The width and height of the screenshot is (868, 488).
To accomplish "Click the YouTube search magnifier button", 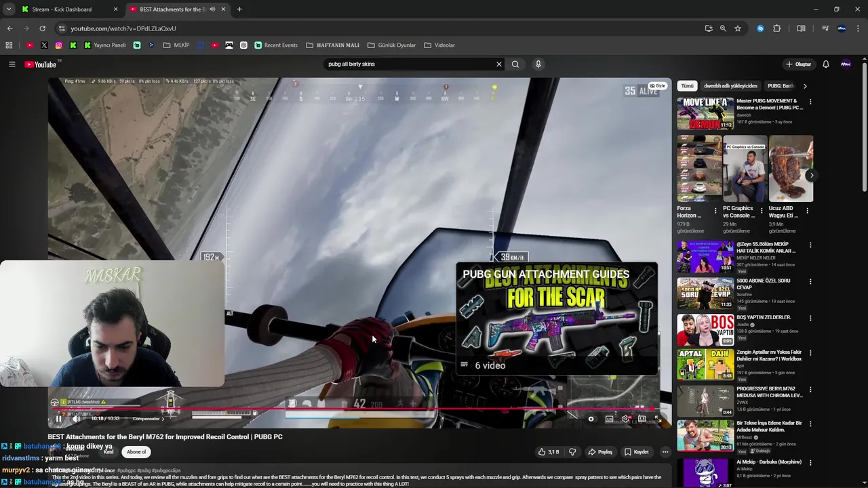I will 515,64.
